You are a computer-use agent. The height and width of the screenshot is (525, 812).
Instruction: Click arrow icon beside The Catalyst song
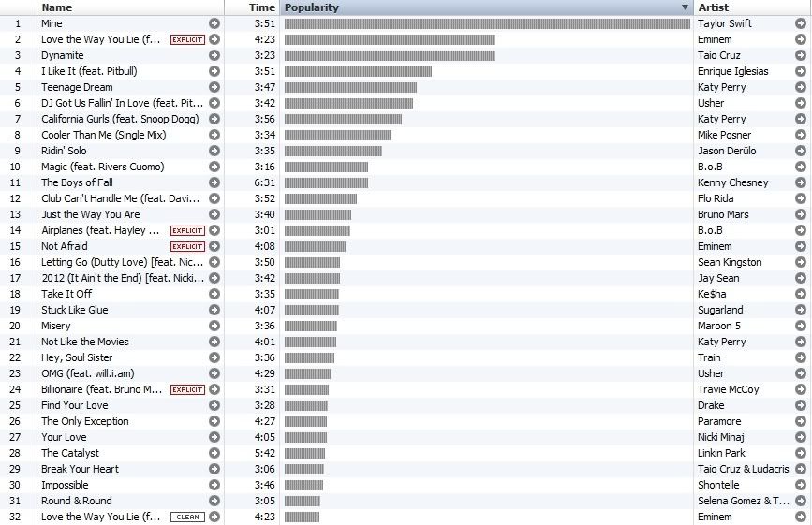point(214,453)
